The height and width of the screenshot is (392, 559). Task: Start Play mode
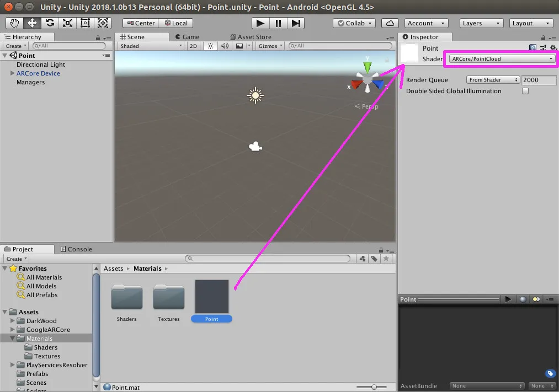pyautogui.click(x=260, y=23)
